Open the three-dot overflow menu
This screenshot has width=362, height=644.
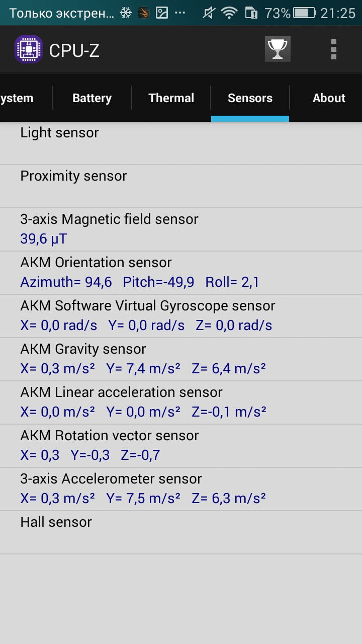[333, 49]
